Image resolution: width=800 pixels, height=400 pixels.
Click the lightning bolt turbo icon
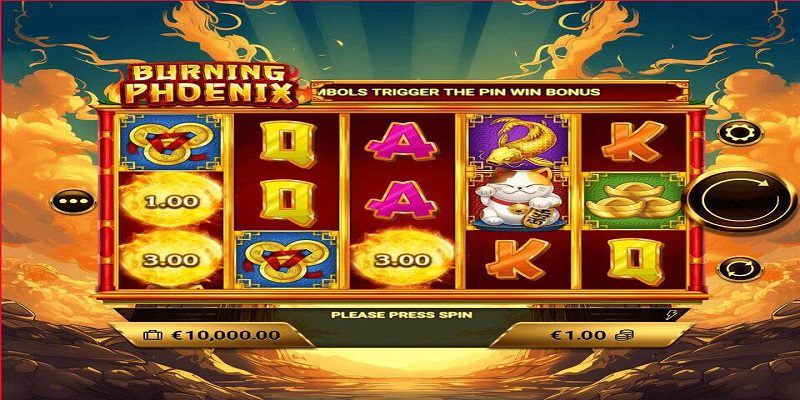point(669,315)
